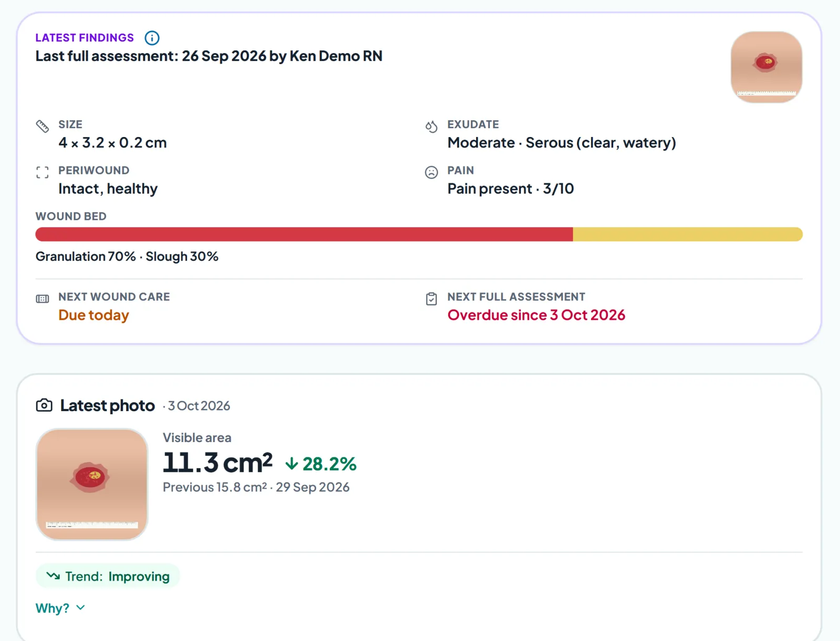Click the Latest Findings info icon
The height and width of the screenshot is (641, 840).
(152, 38)
